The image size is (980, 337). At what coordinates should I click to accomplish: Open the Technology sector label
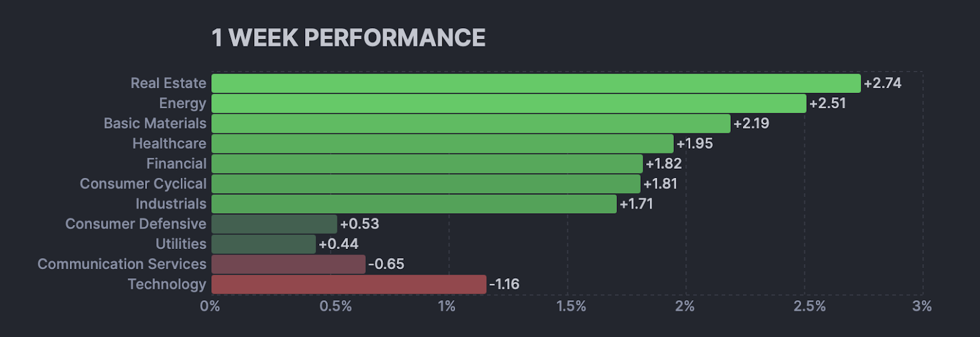tap(167, 284)
